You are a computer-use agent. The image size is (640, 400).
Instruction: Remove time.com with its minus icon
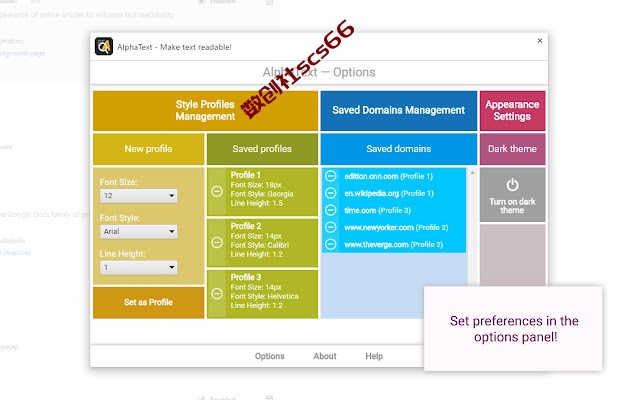(331, 210)
